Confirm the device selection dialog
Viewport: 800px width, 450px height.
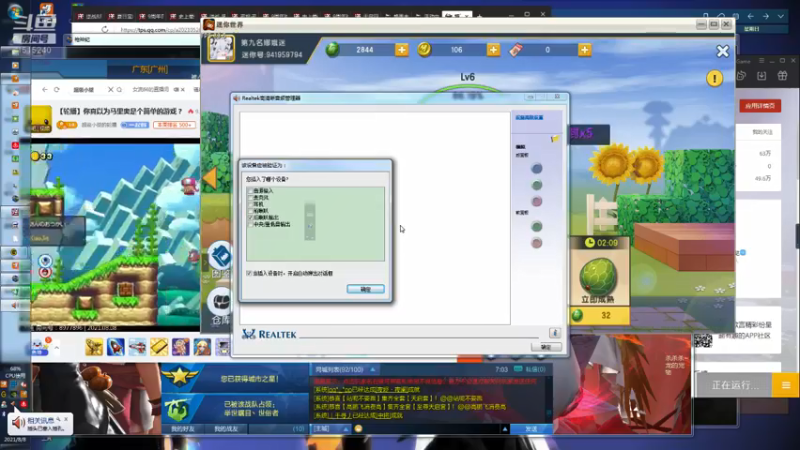pyautogui.click(x=365, y=289)
